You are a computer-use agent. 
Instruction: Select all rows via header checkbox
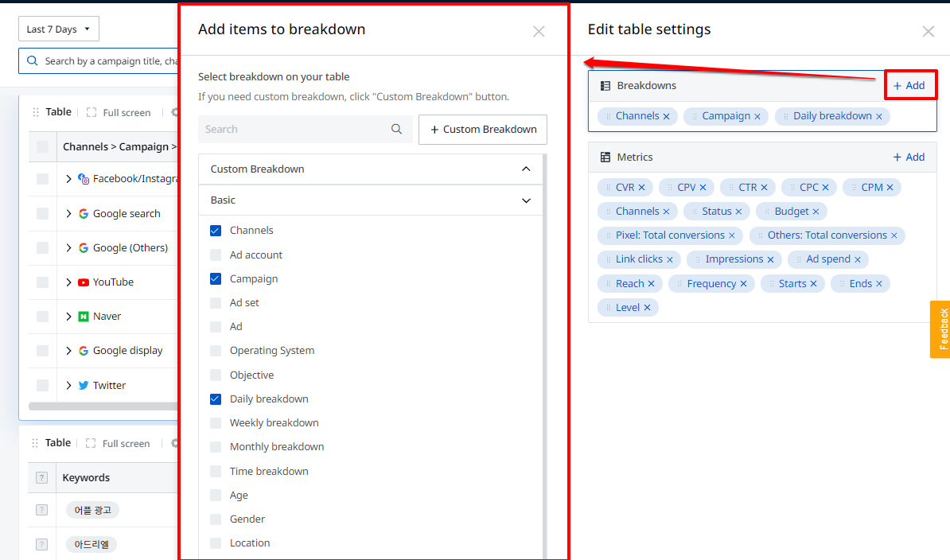point(42,146)
